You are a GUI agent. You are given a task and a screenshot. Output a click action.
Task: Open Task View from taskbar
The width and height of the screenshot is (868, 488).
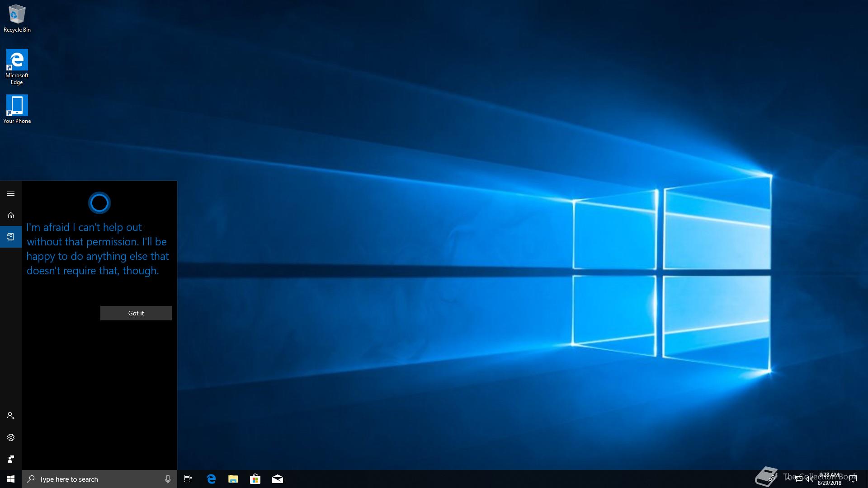point(188,479)
